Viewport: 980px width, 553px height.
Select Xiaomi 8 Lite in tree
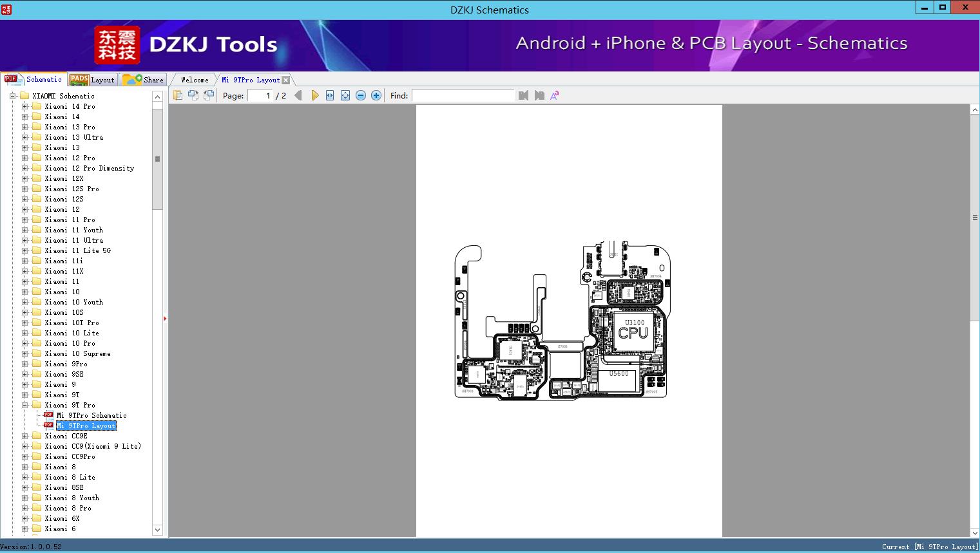pyautogui.click(x=70, y=477)
